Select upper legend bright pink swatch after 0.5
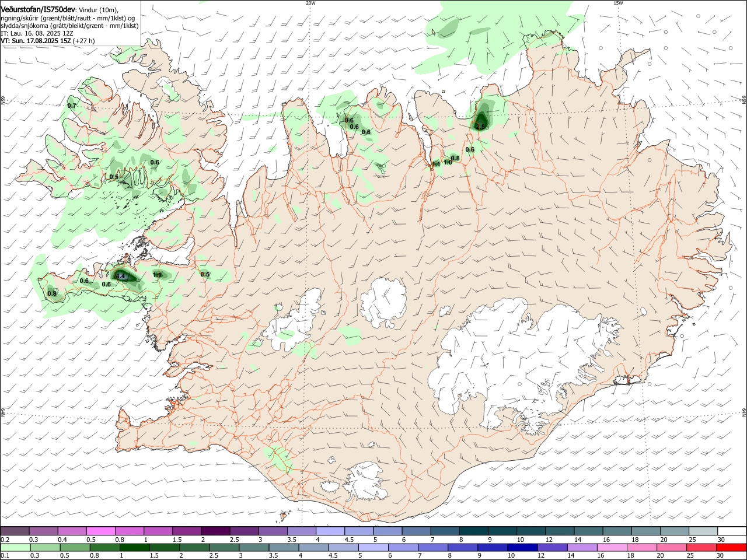Image resolution: width=747 pixels, height=560 pixels. pyautogui.click(x=100, y=531)
